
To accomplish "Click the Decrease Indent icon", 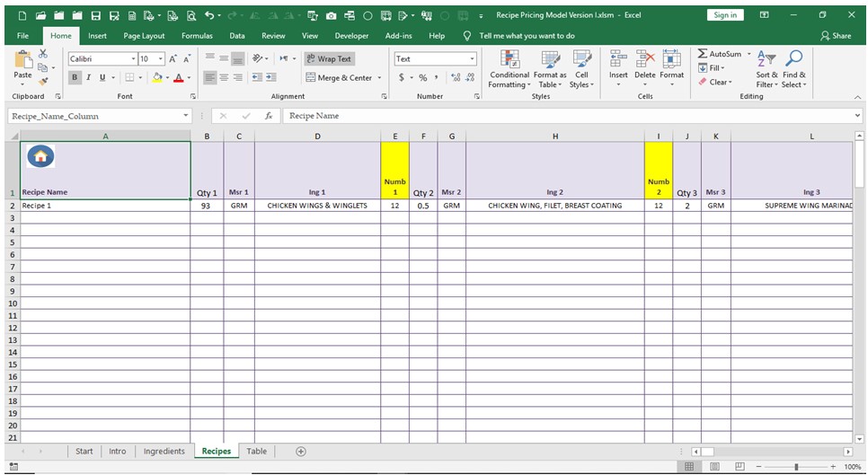I will pos(257,77).
